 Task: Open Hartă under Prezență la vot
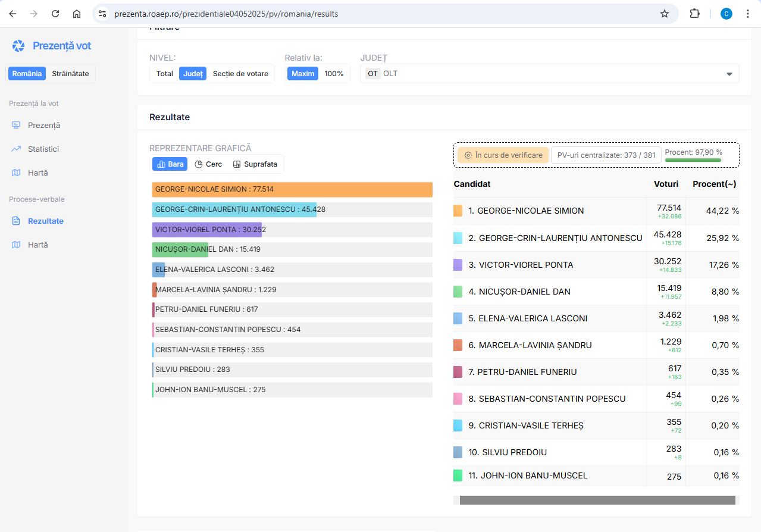click(37, 173)
